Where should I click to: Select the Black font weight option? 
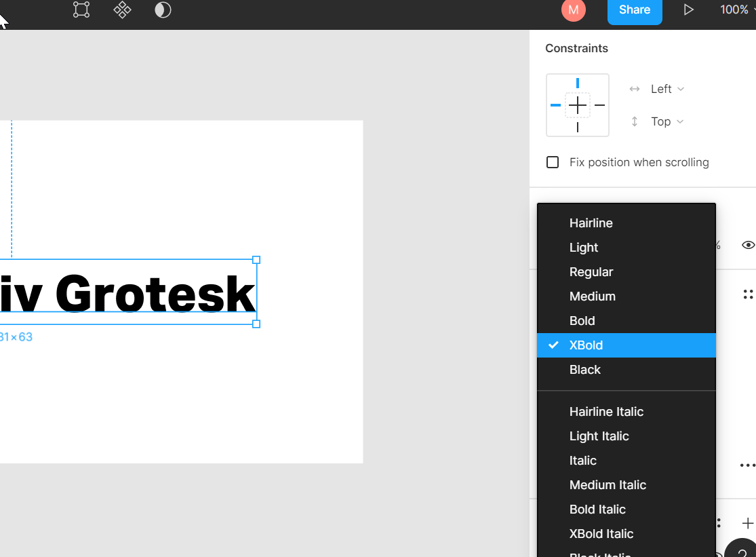pyautogui.click(x=584, y=369)
